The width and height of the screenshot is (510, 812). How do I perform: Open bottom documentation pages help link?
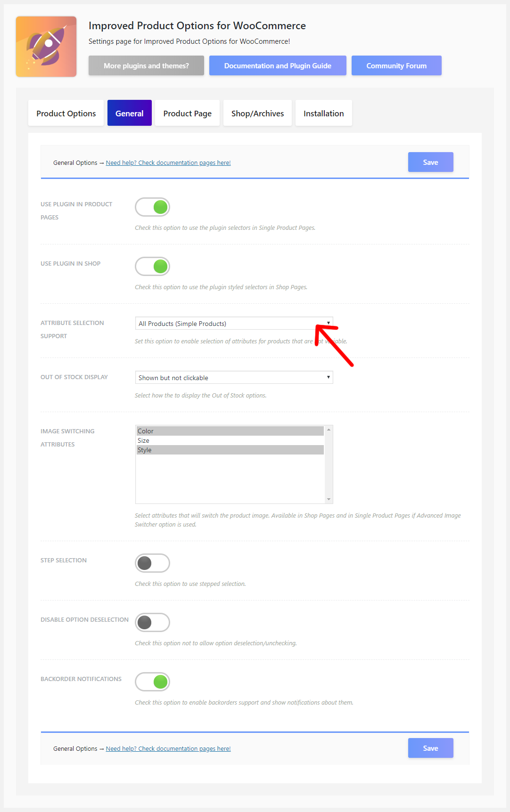[x=168, y=749]
